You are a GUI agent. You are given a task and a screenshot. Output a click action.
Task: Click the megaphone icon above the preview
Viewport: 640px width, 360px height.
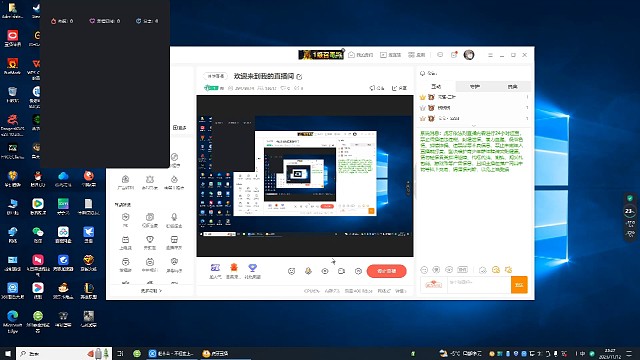(377, 88)
